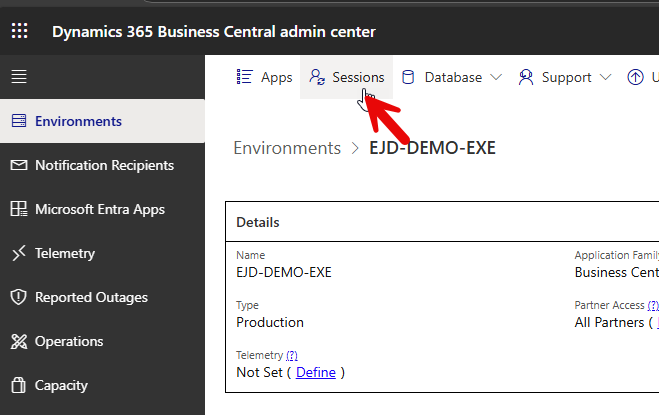Image resolution: width=659 pixels, height=415 pixels.
Task: Click the EJD-DEMO-EXE breadcrumb title
Action: point(432,148)
